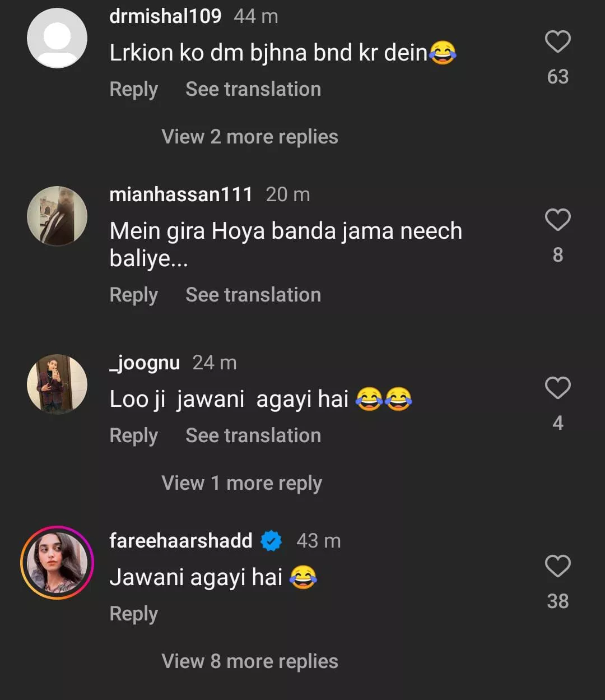Image resolution: width=605 pixels, height=700 pixels.
Task: Open drmishal109's profile picture
Action: [57, 38]
